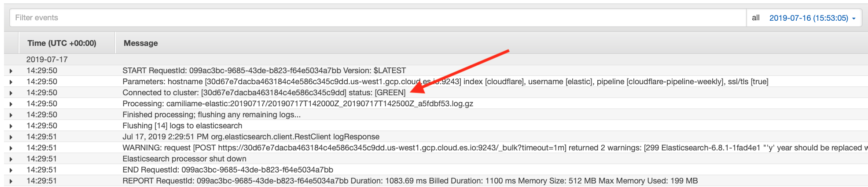Open the date range dropdown 2019-07-16
The width and height of the screenshot is (868, 187).
click(812, 18)
